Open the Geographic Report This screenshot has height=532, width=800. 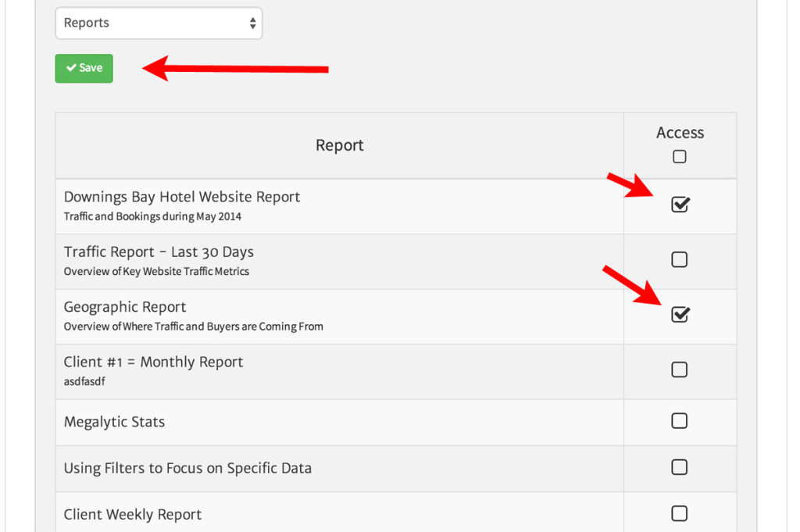[x=124, y=306]
